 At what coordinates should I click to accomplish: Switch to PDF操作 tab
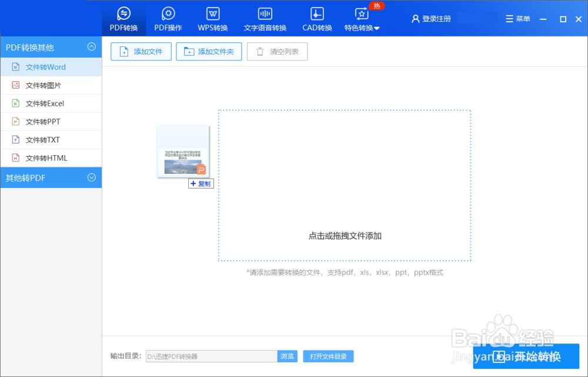pos(168,19)
